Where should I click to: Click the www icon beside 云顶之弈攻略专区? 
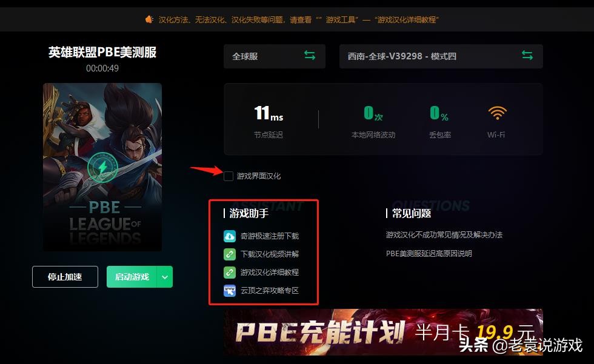(230, 291)
